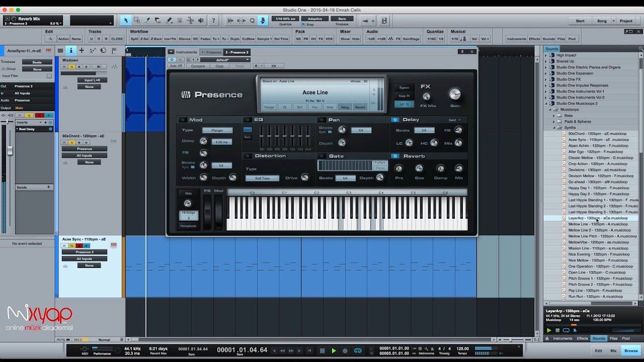Select the Eraser tool
The image size is (644, 362).
[x=158, y=21]
